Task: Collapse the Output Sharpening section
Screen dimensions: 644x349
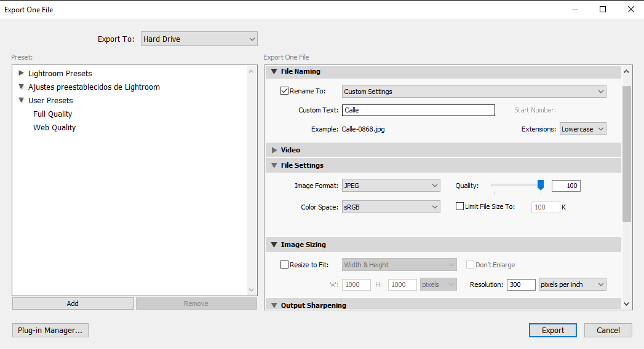Action: tap(274, 305)
